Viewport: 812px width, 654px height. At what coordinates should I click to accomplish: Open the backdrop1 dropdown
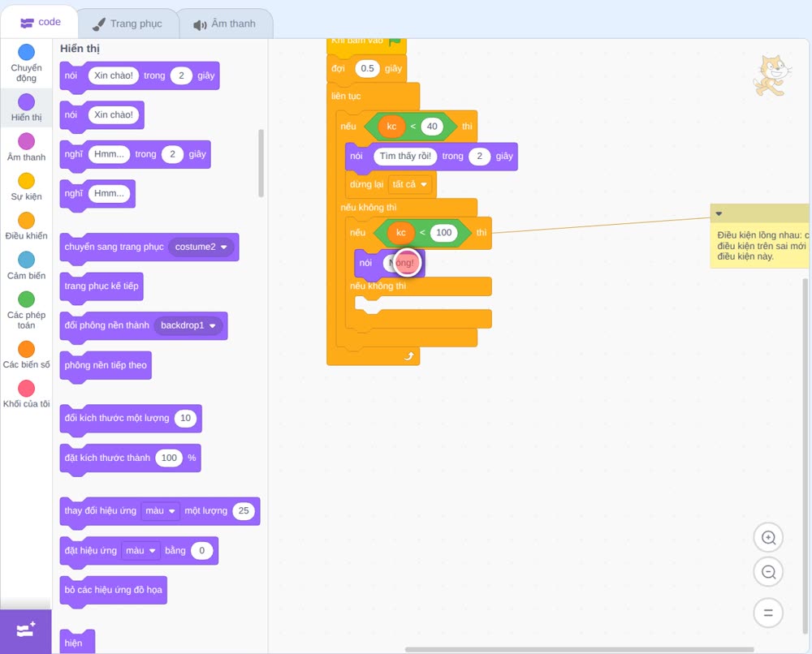click(188, 325)
